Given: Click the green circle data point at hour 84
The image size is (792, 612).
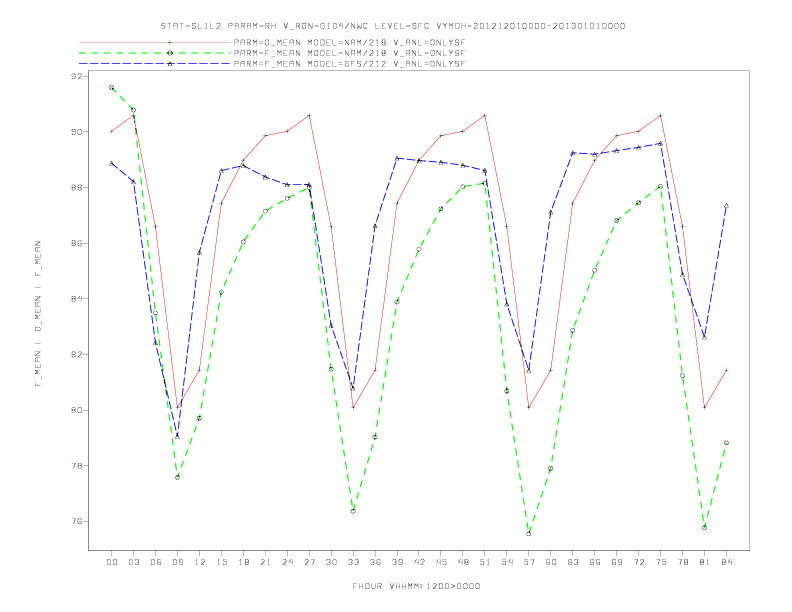Looking at the screenshot, I should (x=726, y=443).
